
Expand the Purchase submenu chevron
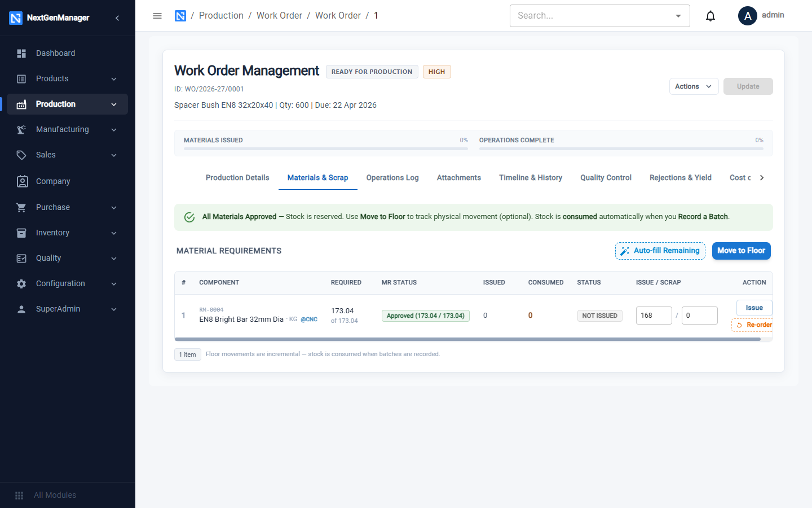(x=114, y=208)
